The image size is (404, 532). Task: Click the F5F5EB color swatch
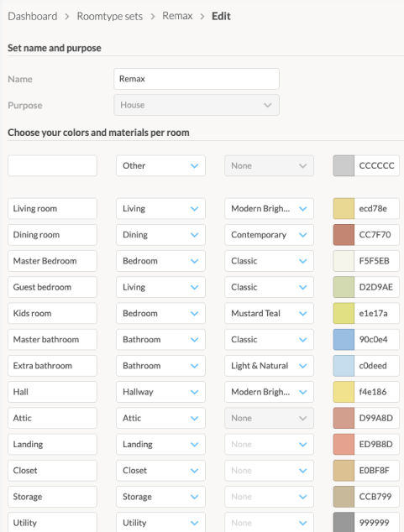point(344,261)
